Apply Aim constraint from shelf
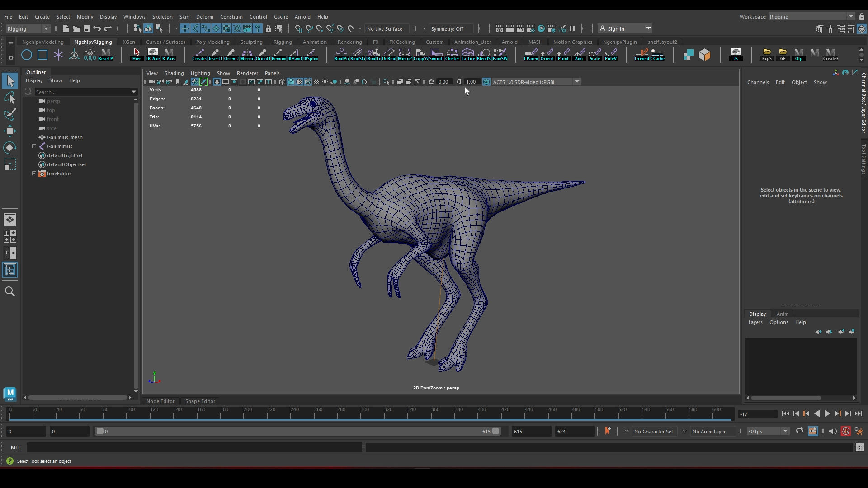Image resolution: width=868 pixels, height=488 pixels. click(579, 55)
